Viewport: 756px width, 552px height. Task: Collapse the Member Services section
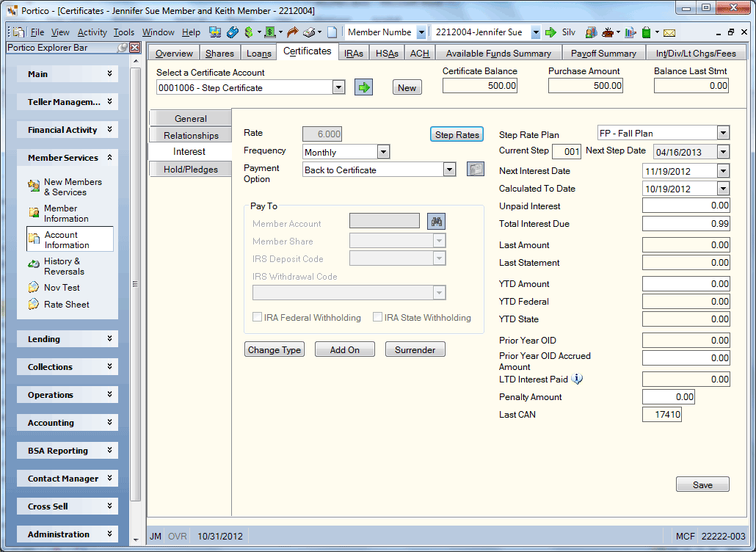tap(68, 158)
